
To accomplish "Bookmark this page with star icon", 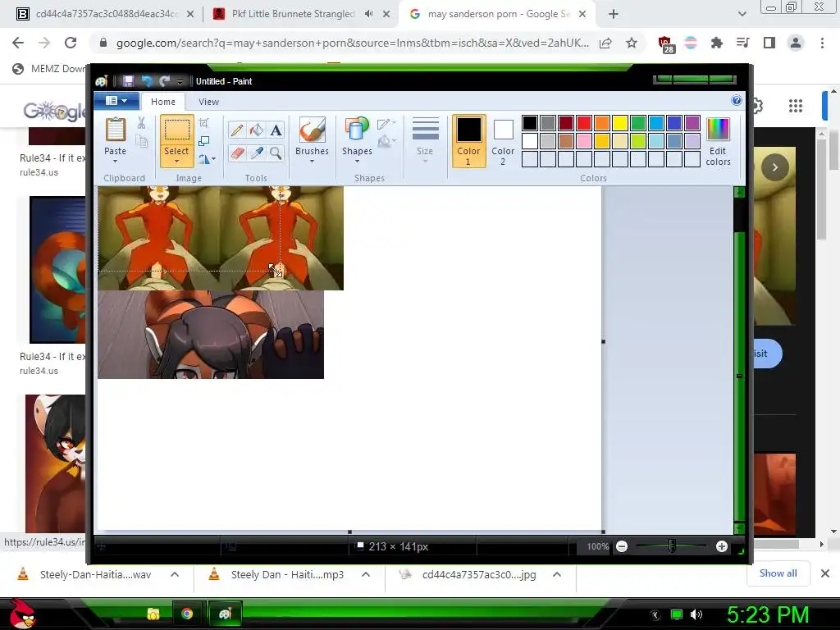I will 632,43.
